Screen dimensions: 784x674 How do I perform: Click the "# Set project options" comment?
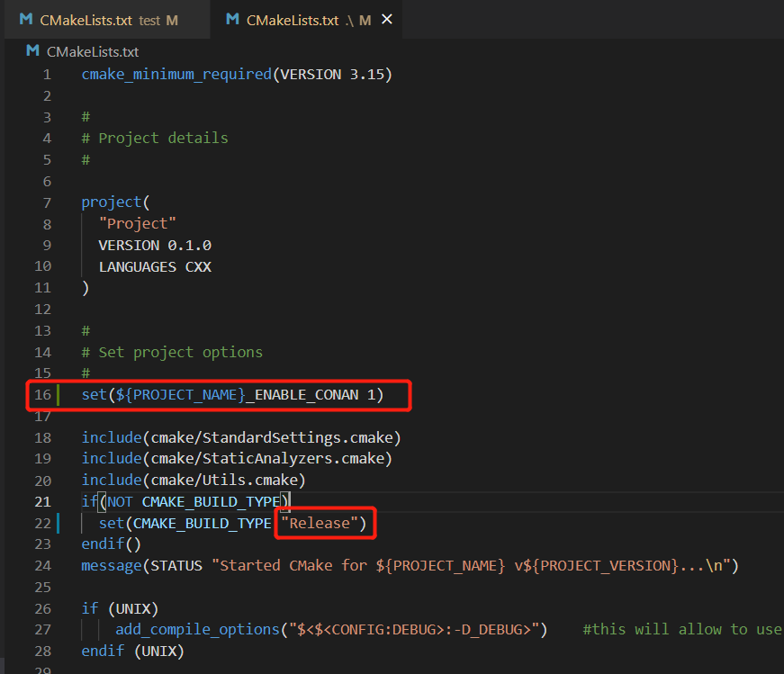click(x=172, y=352)
